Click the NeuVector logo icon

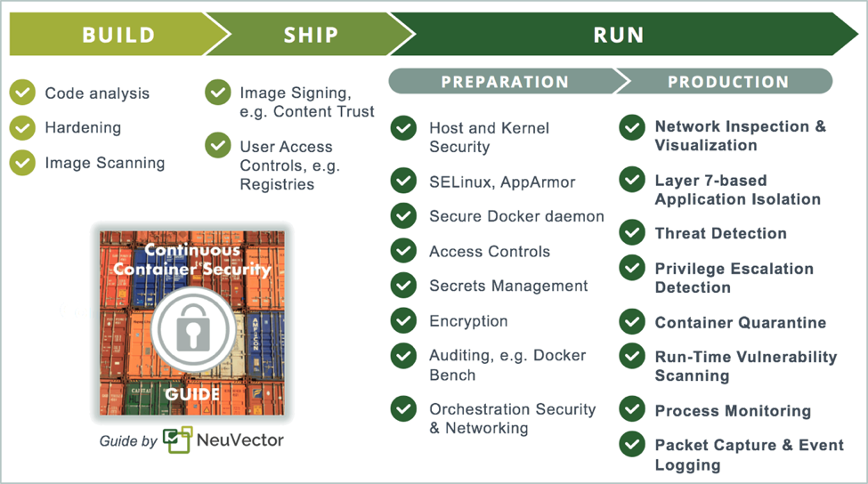pyautogui.click(x=178, y=440)
